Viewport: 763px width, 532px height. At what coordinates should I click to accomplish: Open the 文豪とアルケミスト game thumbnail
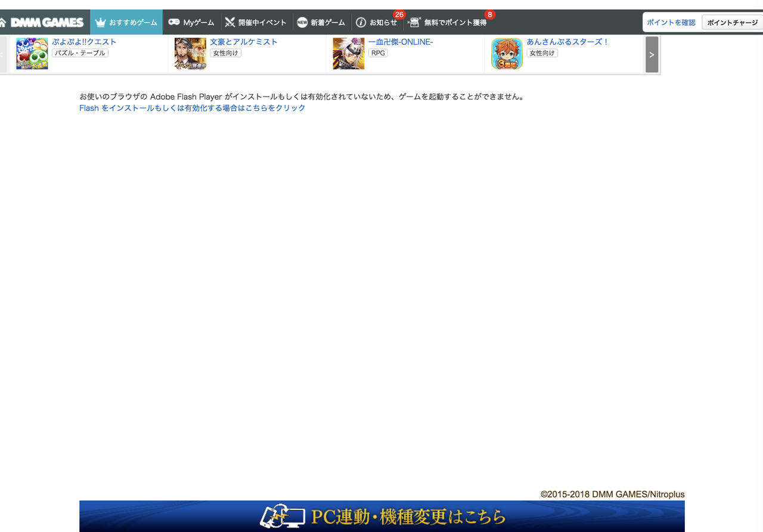tap(190, 54)
